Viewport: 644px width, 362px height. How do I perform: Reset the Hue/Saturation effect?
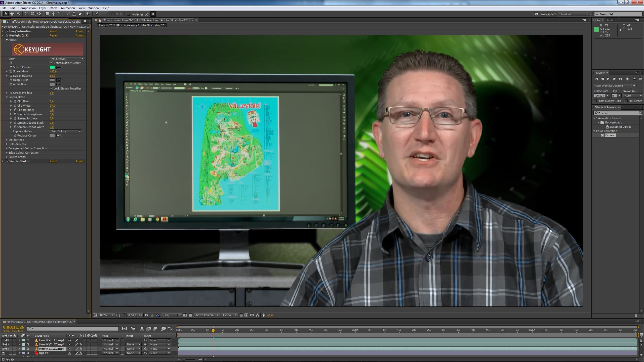53,31
